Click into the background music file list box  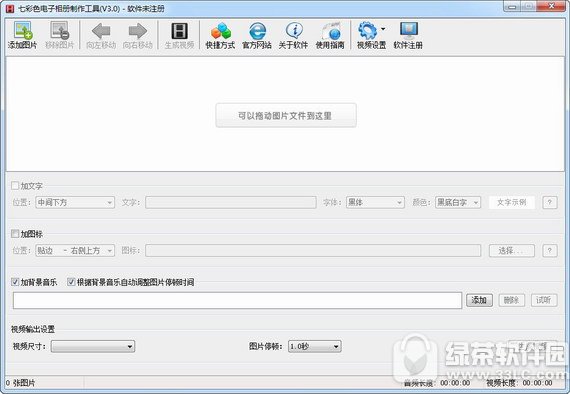(x=237, y=300)
